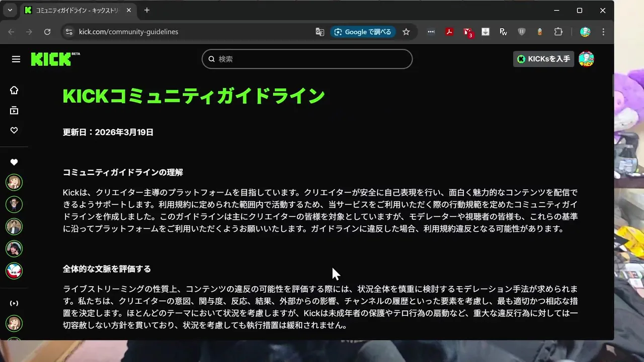Maximize the Chrome window

(x=580, y=10)
